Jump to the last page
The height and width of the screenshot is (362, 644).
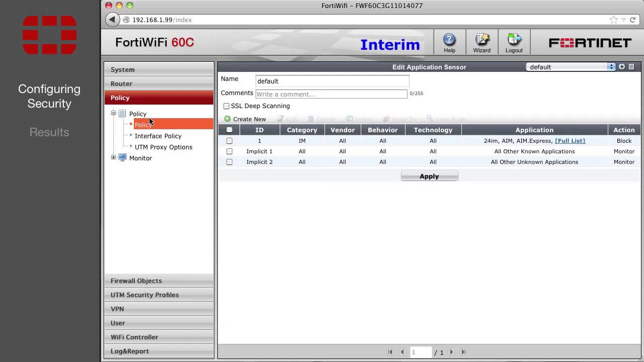click(x=463, y=352)
